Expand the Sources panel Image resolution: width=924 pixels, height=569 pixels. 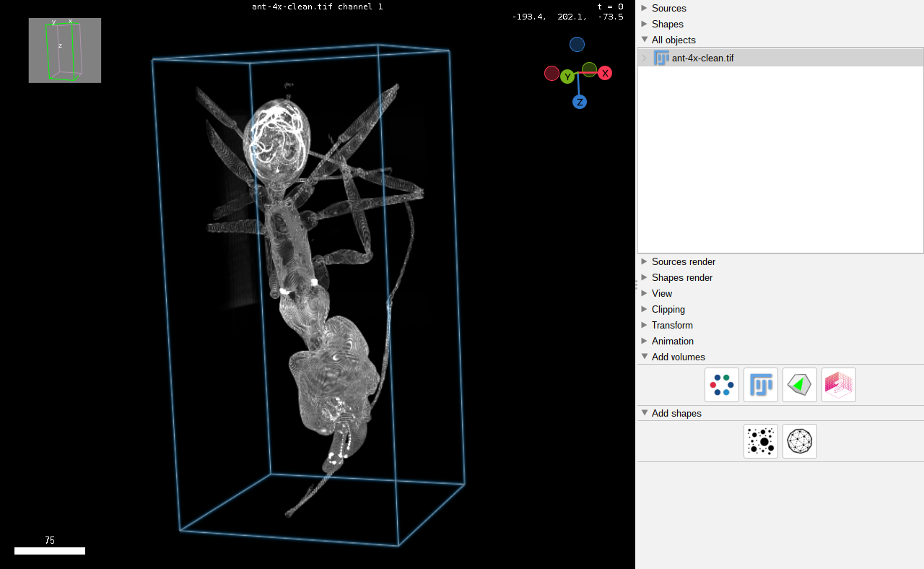point(645,8)
